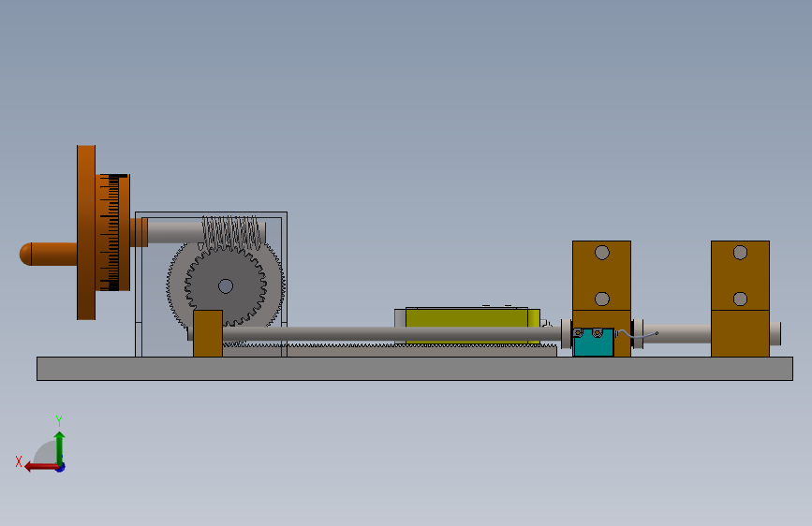The width and height of the screenshot is (812, 526).
Task: Click the orange handwheel disc
Action: click(86, 232)
